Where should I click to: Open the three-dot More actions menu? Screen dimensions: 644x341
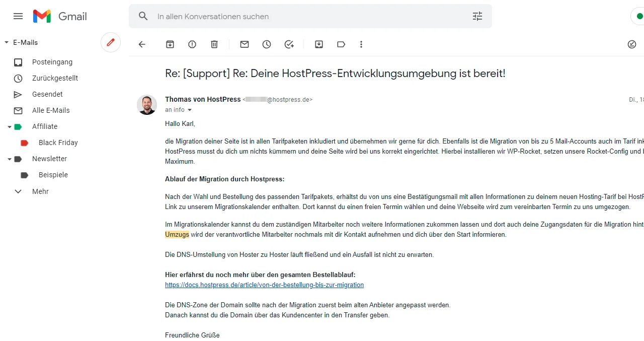point(361,44)
